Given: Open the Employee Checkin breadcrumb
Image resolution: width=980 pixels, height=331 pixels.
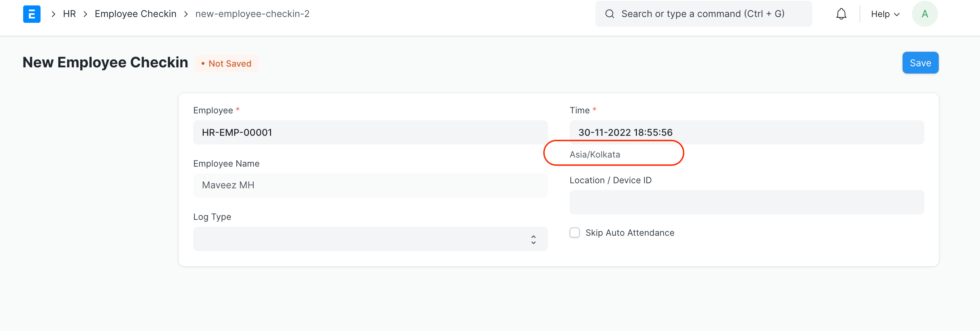Looking at the screenshot, I should (135, 14).
